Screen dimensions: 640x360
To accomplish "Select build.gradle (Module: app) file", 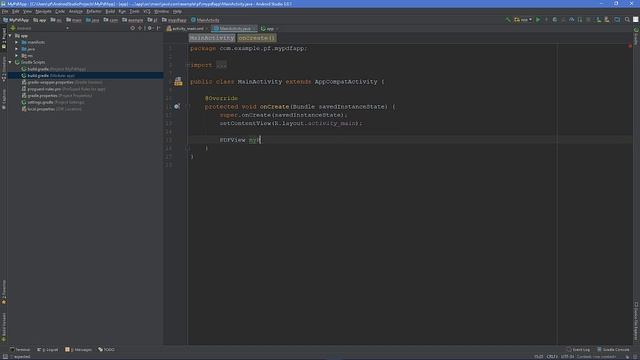I will [85, 76].
